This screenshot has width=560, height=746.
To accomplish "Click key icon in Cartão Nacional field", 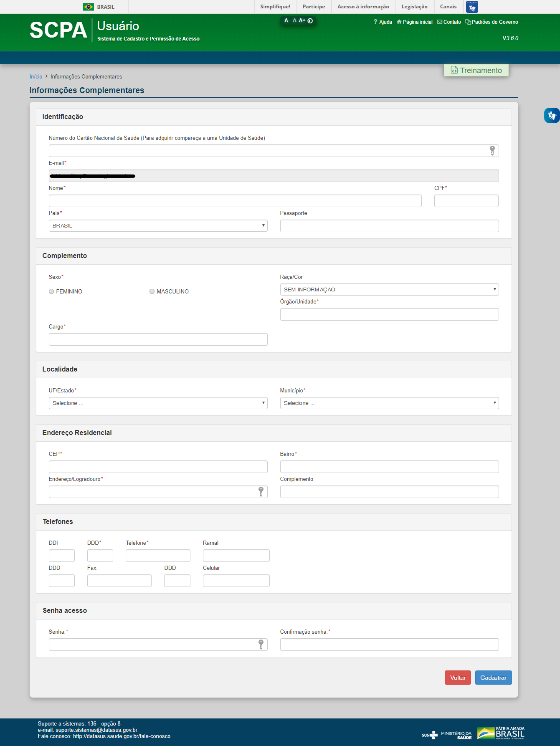I will (492, 151).
